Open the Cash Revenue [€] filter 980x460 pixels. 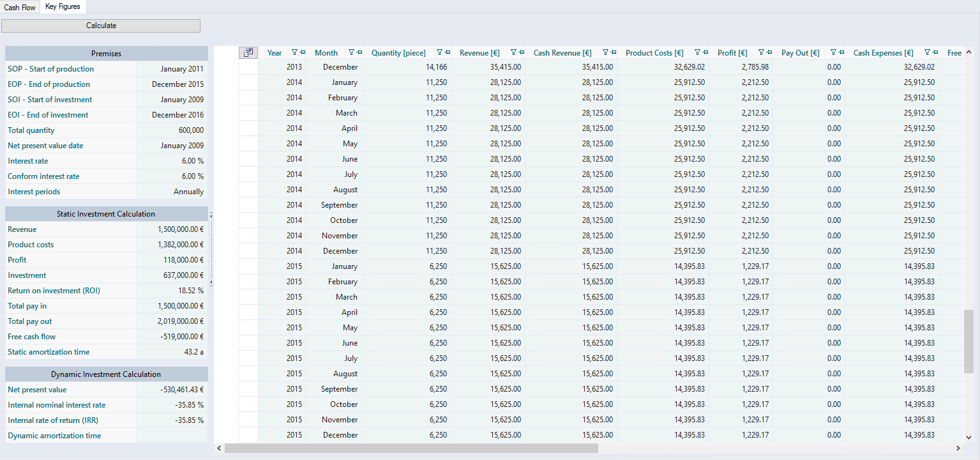[x=605, y=53]
